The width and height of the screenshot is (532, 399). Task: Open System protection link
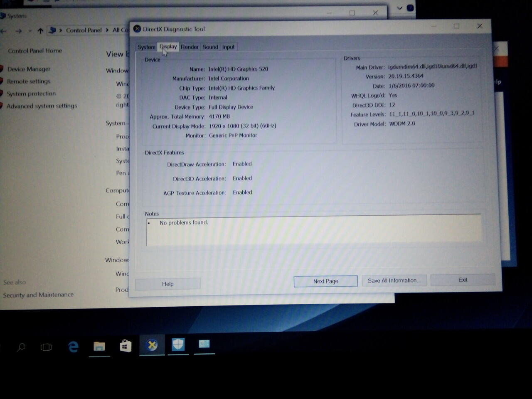pyautogui.click(x=31, y=94)
